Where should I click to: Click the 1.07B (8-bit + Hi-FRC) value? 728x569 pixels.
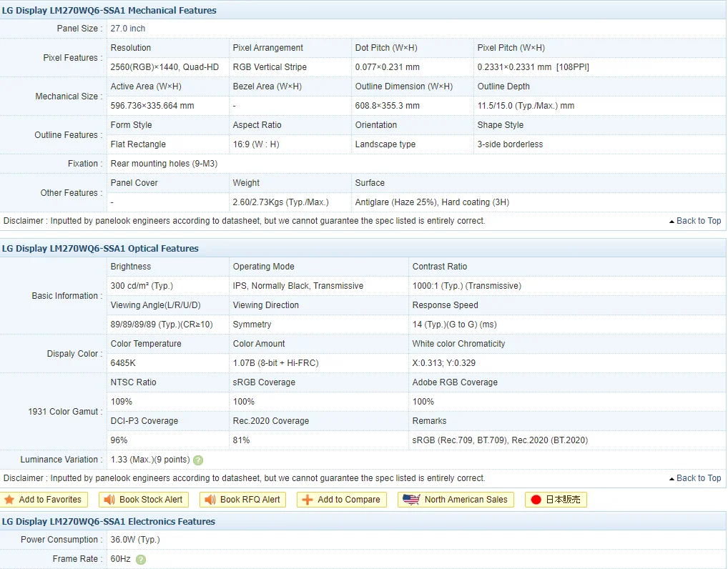click(x=276, y=362)
